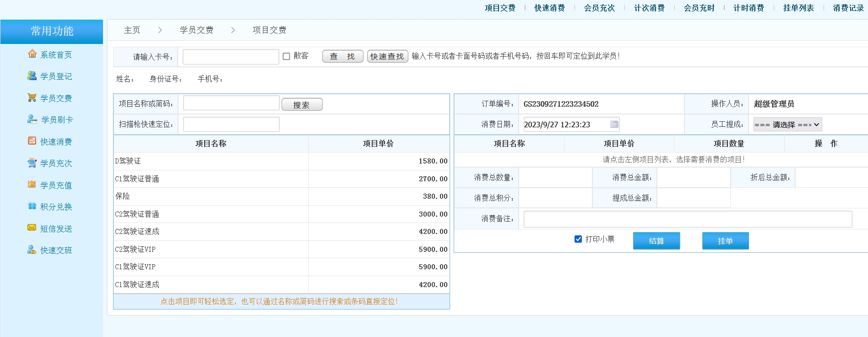The width and height of the screenshot is (868, 337).
Task: Click the 短信发送 envelope icon
Action: [32, 228]
